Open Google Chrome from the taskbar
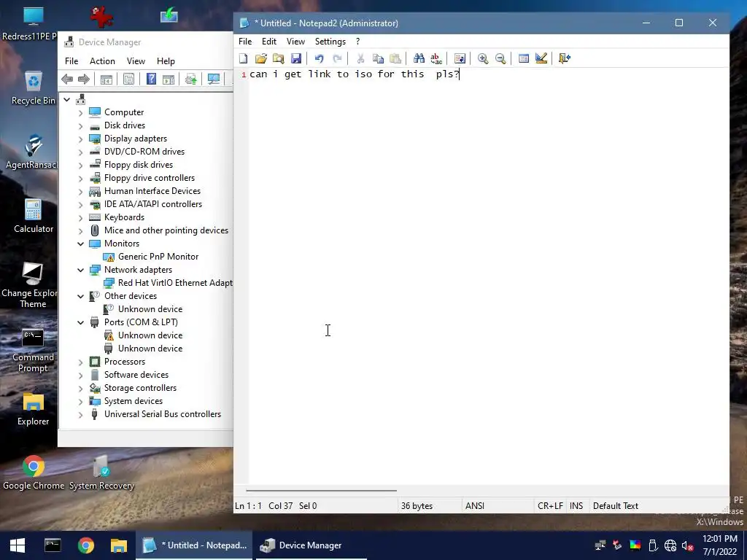 86,545
